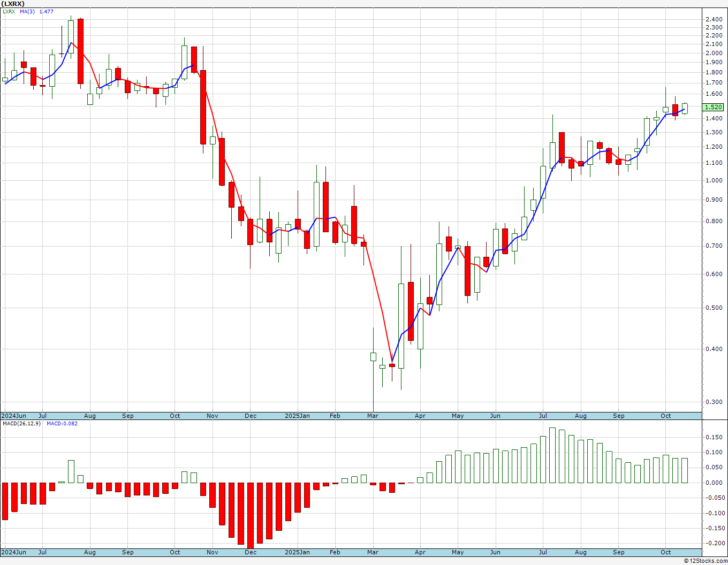Viewport: 728px width, 565px height.
Task: Click the MA(3) indicator label
Action: [27, 11]
